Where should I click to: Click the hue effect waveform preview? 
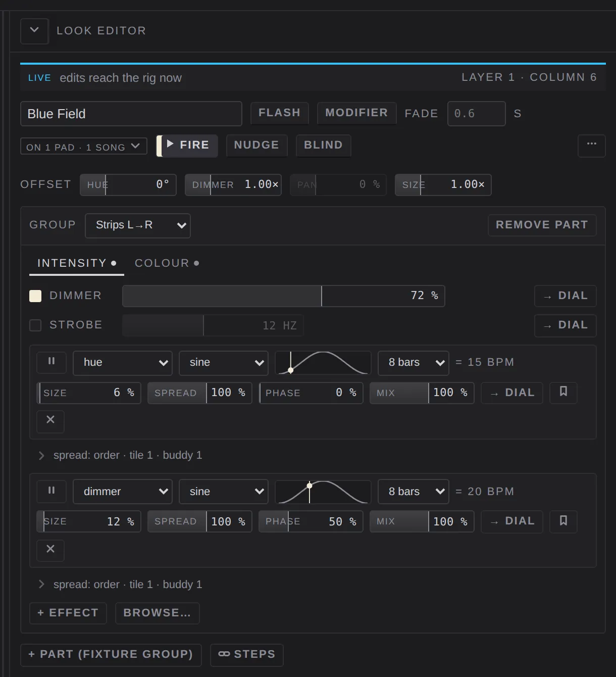coord(323,363)
